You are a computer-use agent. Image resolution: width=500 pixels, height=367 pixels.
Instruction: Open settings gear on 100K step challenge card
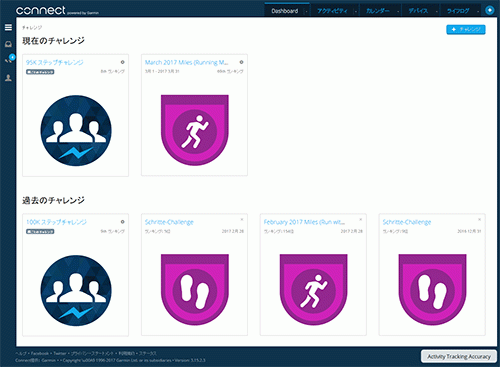(x=123, y=222)
